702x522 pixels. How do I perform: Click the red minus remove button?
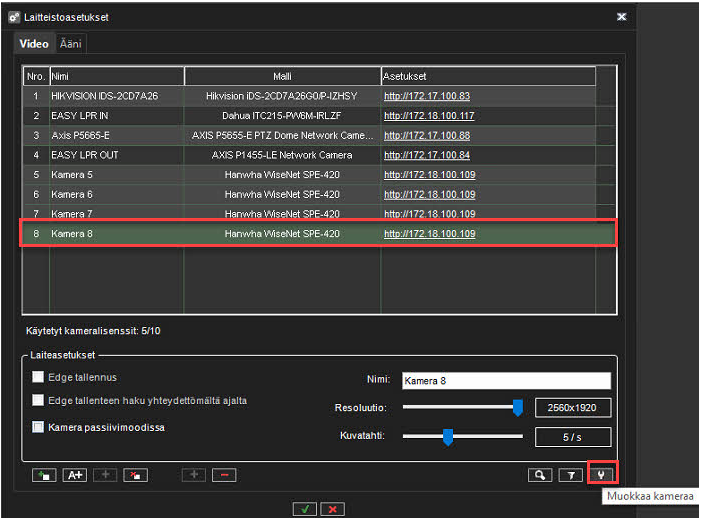[x=224, y=475]
